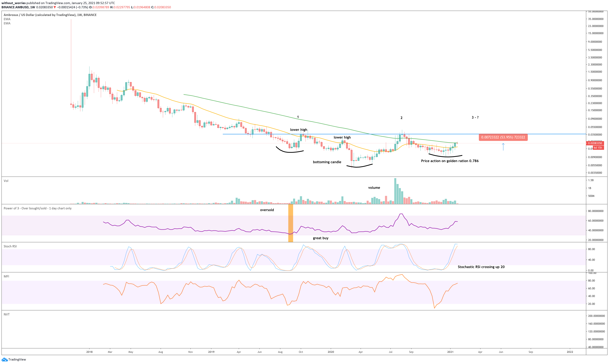Screen dimensions: 609x364
Task: Click the 2021 label on time axis
Action: (450, 352)
